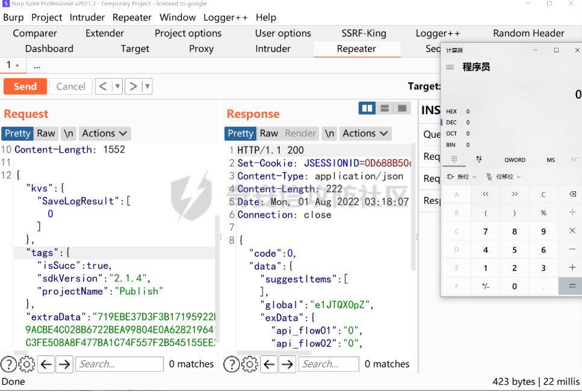582x392 pixels.
Task: Switch to the Comparer tab
Action: point(35,34)
